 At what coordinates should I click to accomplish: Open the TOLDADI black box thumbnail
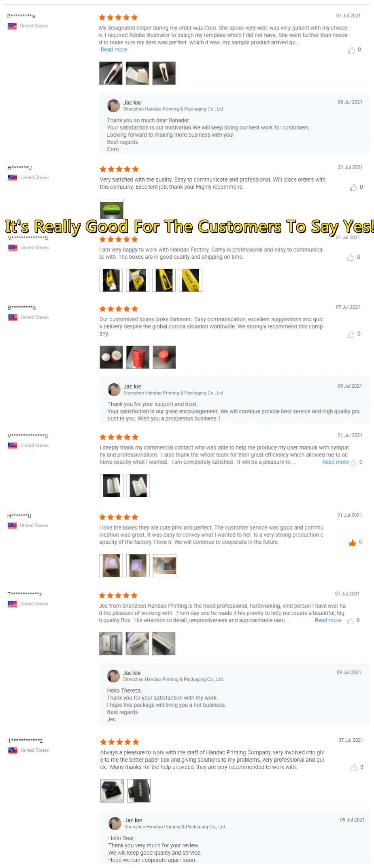point(139,790)
